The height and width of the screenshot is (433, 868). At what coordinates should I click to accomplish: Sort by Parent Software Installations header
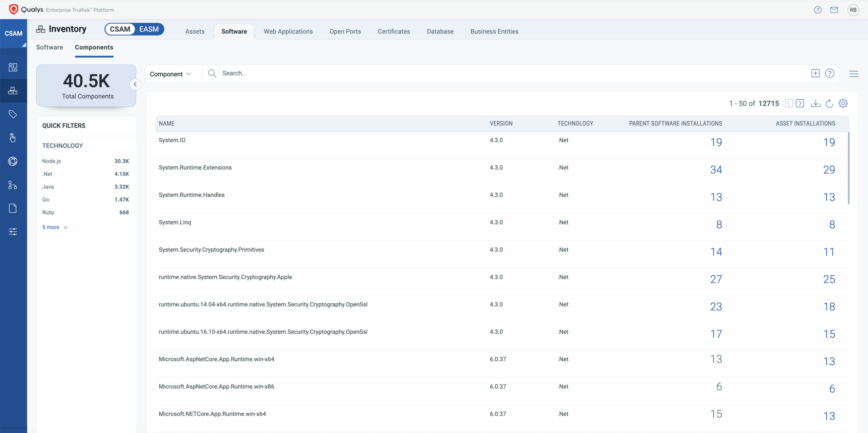pyautogui.click(x=675, y=123)
